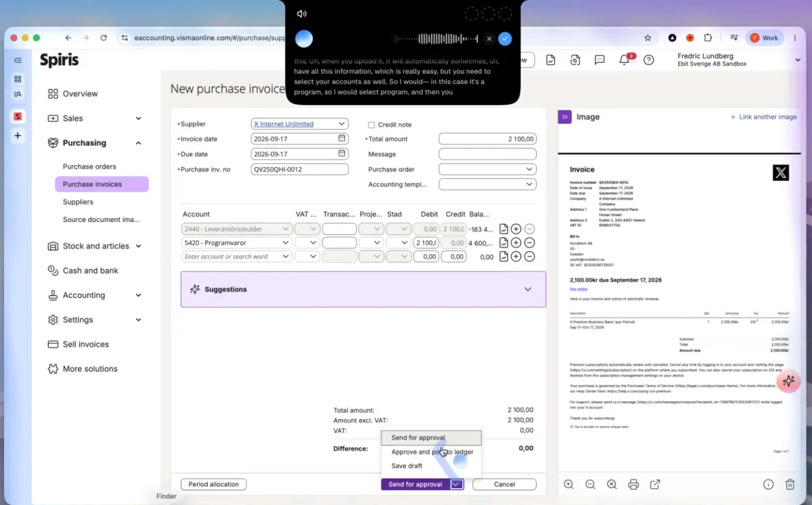Click the Total amount field
The height and width of the screenshot is (505, 812).
pos(487,139)
